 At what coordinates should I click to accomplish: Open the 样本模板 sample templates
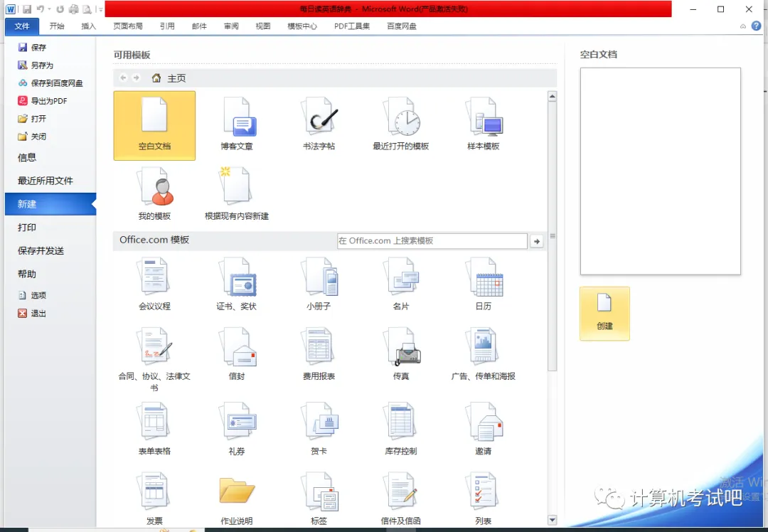coord(483,124)
